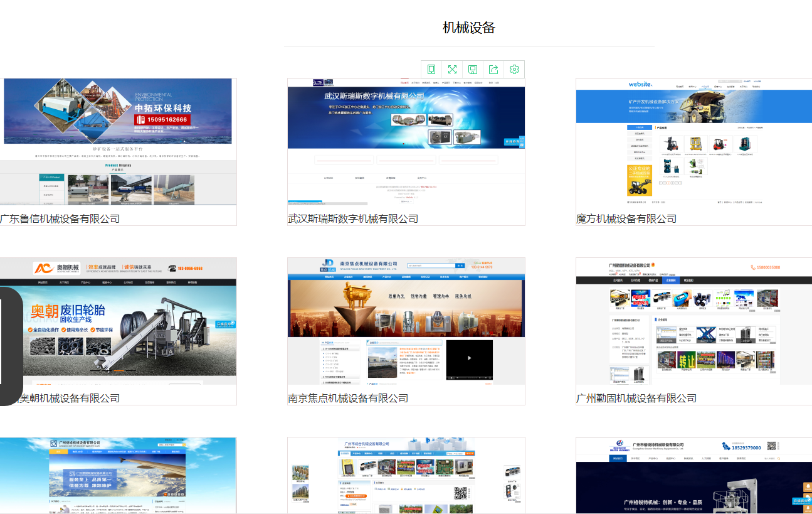
Task: Open 南京焦点机械设备有限公司 template thumbnail
Action: pyautogui.click(x=406, y=321)
